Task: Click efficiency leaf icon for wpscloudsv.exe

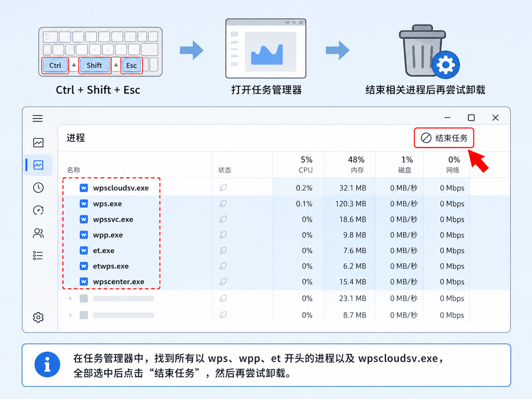Action: 223,188
